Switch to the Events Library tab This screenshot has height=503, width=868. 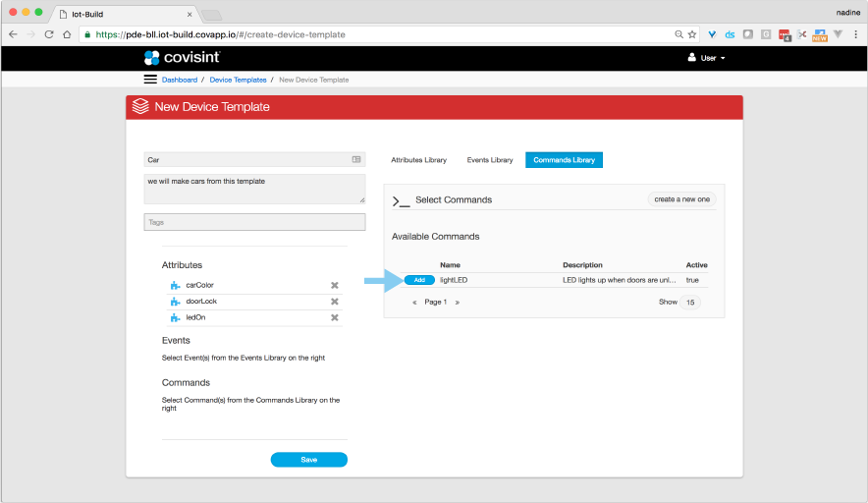pyautogui.click(x=489, y=159)
